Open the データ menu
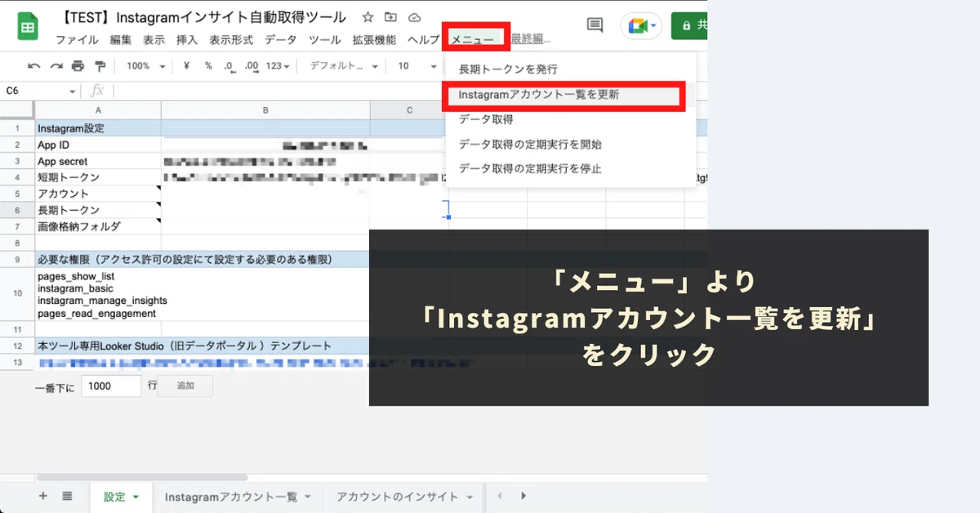980x513 pixels. pyautogui.click(x=281, y=40)
